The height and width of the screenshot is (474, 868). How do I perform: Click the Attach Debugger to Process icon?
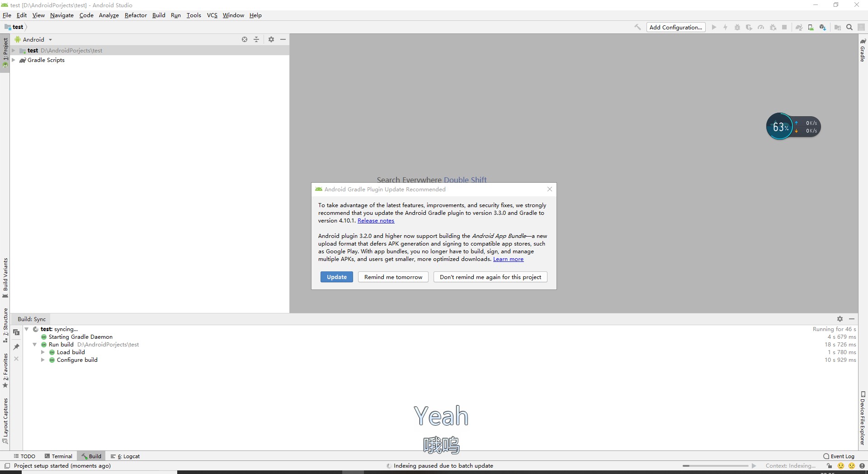point(773,27)
